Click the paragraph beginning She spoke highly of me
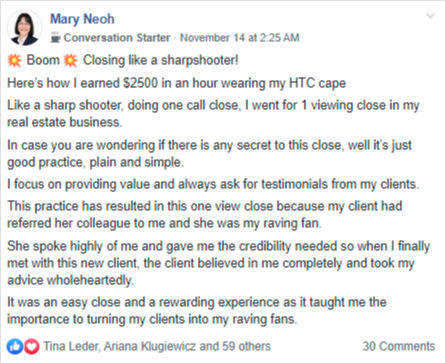Image resolution: width=445 pixels, height=363 pixels. pyautogui.click(x=219, y=263)
